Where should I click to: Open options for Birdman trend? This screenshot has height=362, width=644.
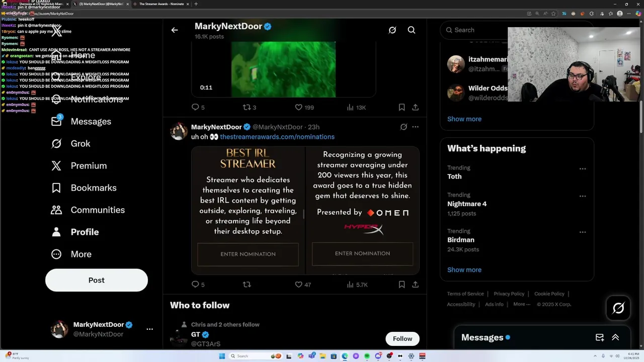click(x=583, y=232)
